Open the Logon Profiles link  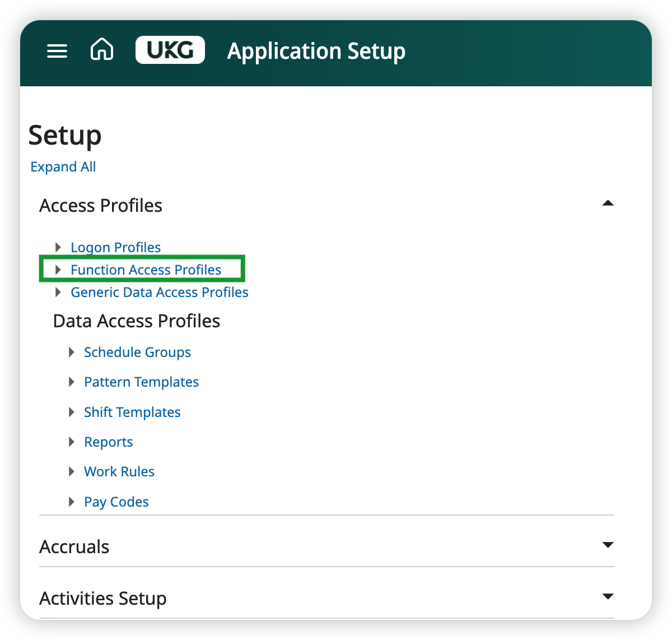[115, 247]
